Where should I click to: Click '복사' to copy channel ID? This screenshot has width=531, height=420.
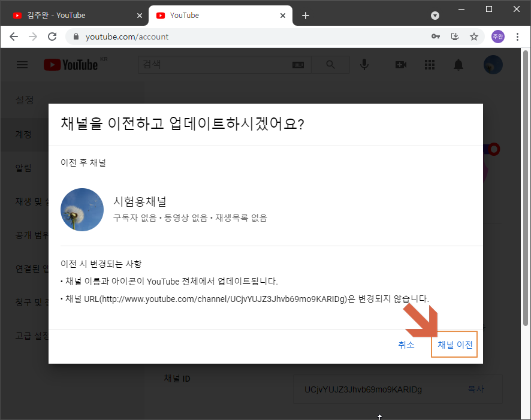pyautogui.click(x=476, y=389)
